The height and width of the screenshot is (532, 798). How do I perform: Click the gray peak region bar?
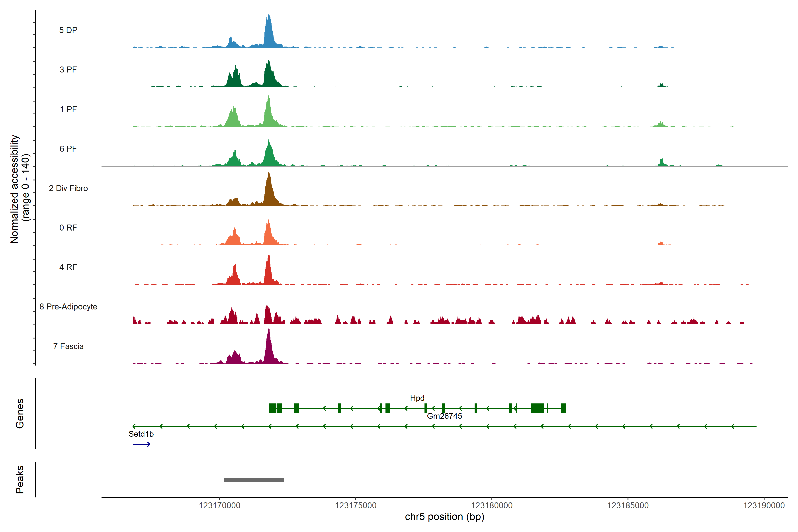[x=253, y=479]
